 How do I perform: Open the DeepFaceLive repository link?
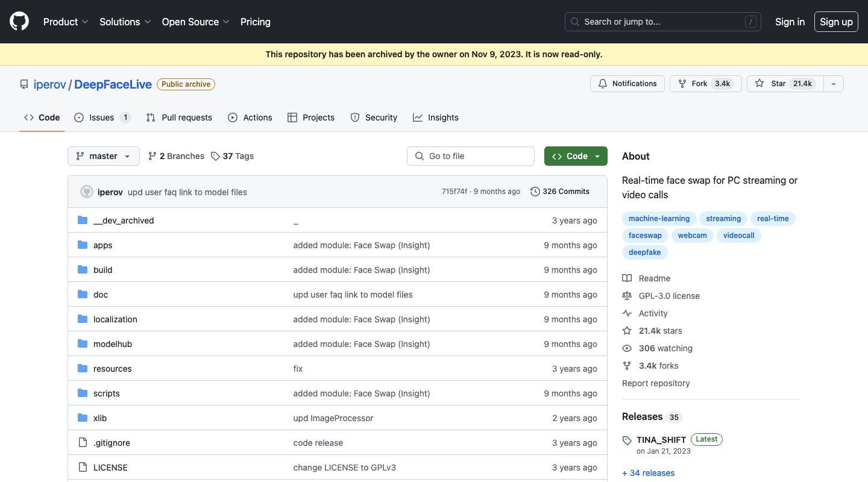[113, 84]
